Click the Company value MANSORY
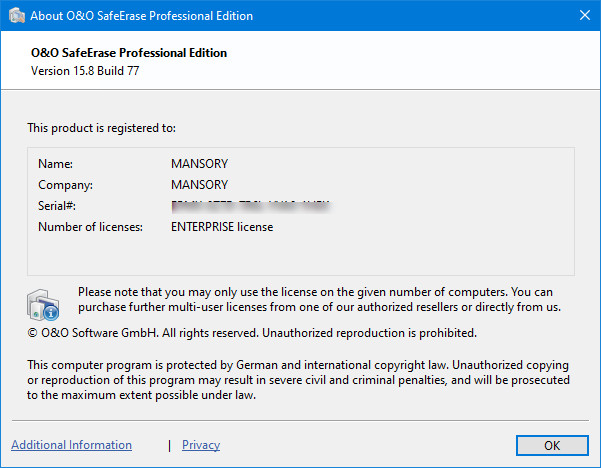The height and width of the screenshot is (468, 601). point(199,185)
